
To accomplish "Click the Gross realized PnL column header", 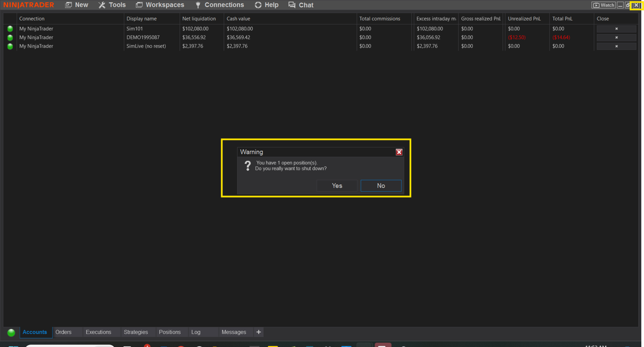I will coord(481,19).
